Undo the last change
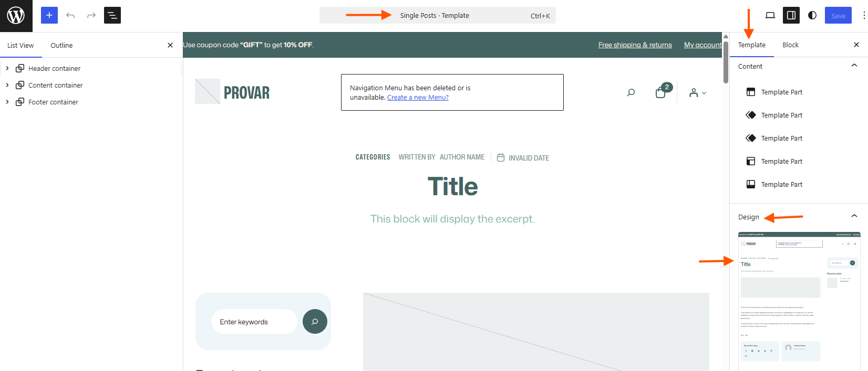Screen dimensions: 868x371 [x=70, y=15]
